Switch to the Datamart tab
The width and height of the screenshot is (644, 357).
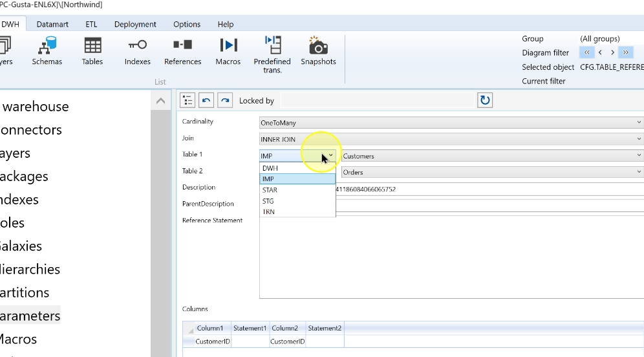click(x=52, y=24)
